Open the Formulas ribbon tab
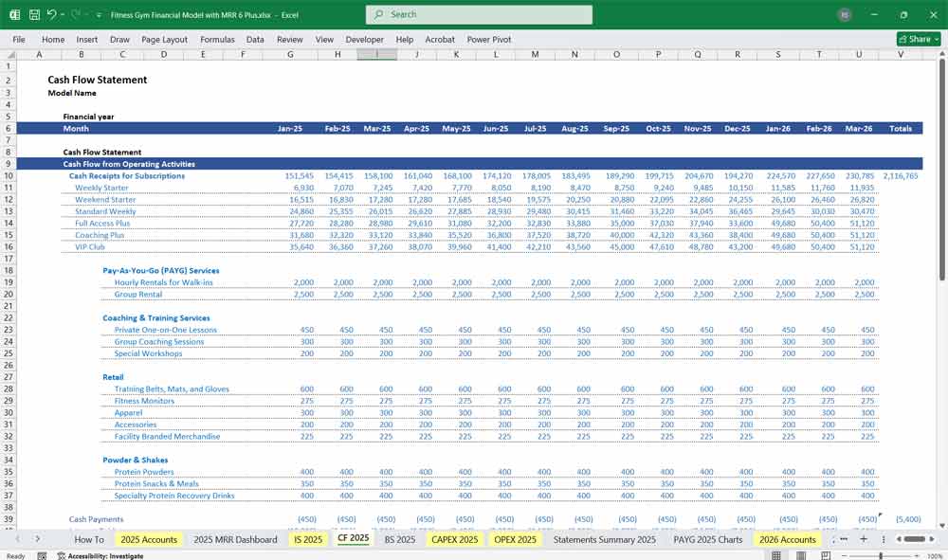 [218, 39]
